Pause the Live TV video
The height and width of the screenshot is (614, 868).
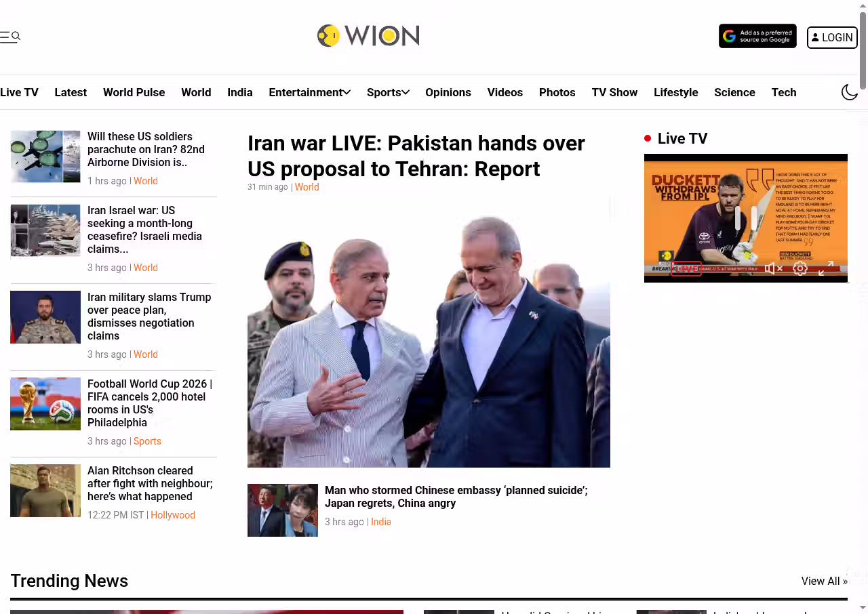(746, 218)
